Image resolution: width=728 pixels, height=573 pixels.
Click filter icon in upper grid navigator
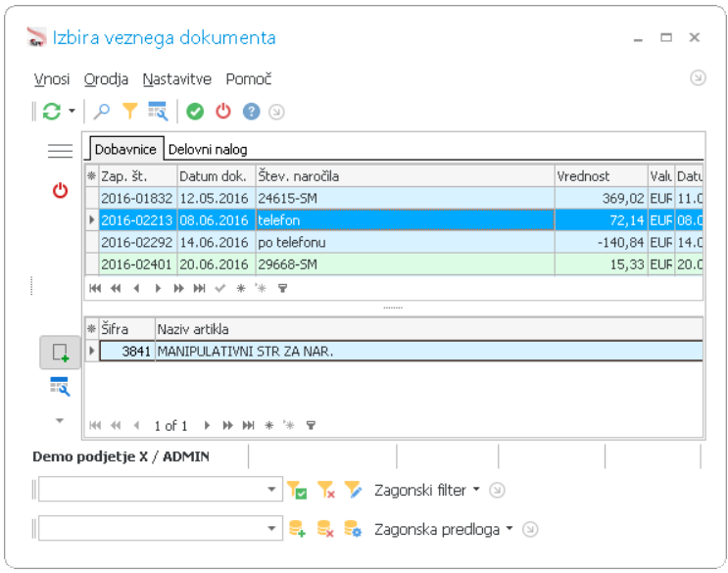[x=282, y=289]
